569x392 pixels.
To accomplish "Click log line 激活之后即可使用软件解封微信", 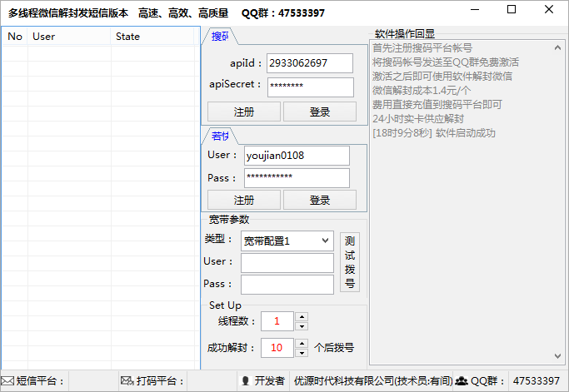I will pyautogui.click(x=442, y=76).
